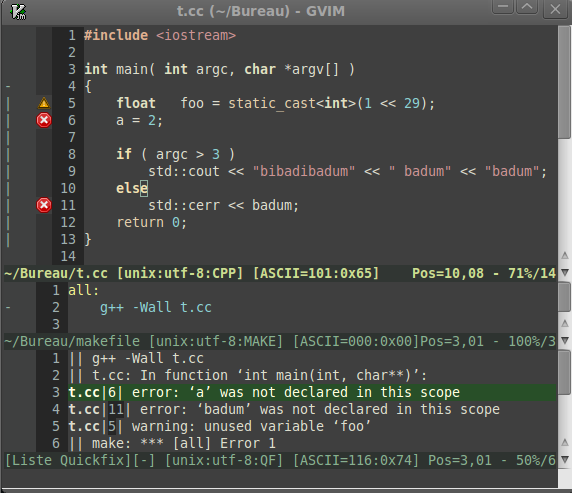
Task: Click on "<iostream>" in line 1
Action: pyautogui.click(x=196, y=35)
